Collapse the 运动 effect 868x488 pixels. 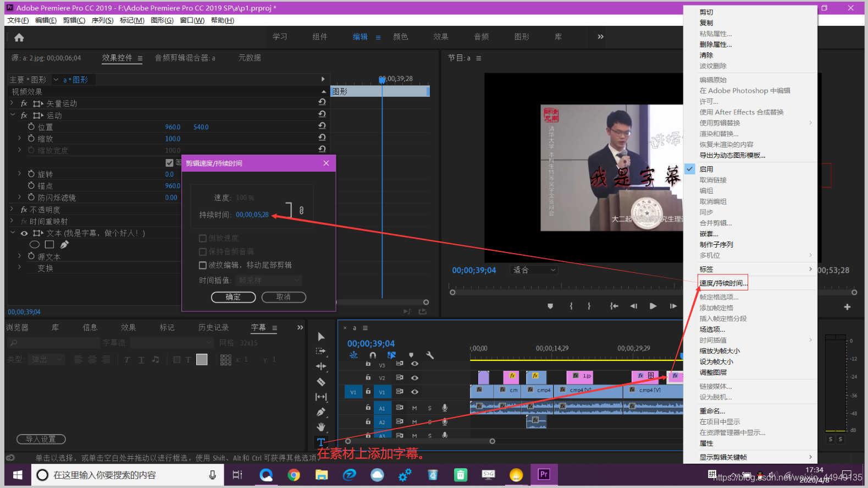(12, 115)
